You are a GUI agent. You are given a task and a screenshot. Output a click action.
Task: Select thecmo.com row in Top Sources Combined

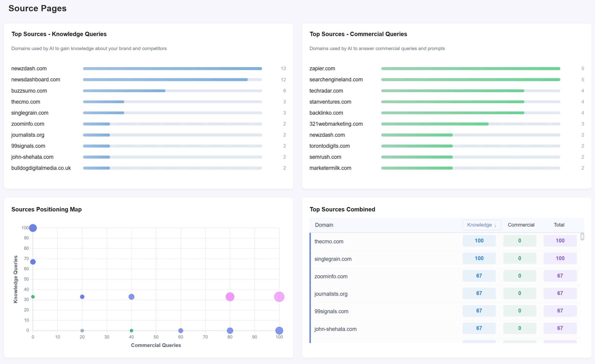[x=329, y=241]
